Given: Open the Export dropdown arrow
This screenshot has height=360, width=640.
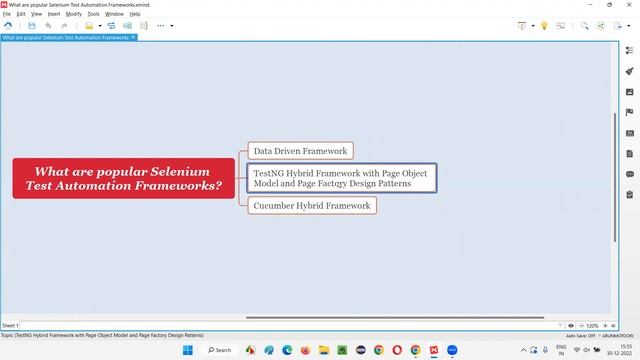Looking at the screenshot, I should click(x=629, y=26).
